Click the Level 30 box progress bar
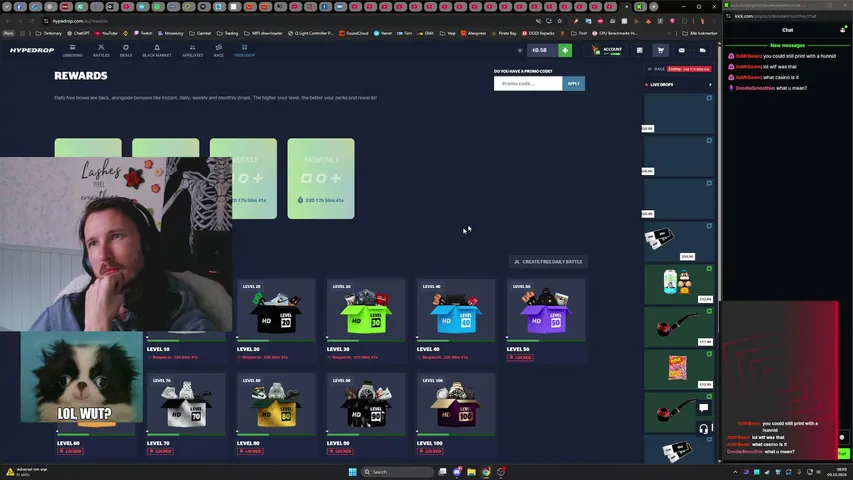Viewport: 853px width, 480px height. click(x=366, y=341)
